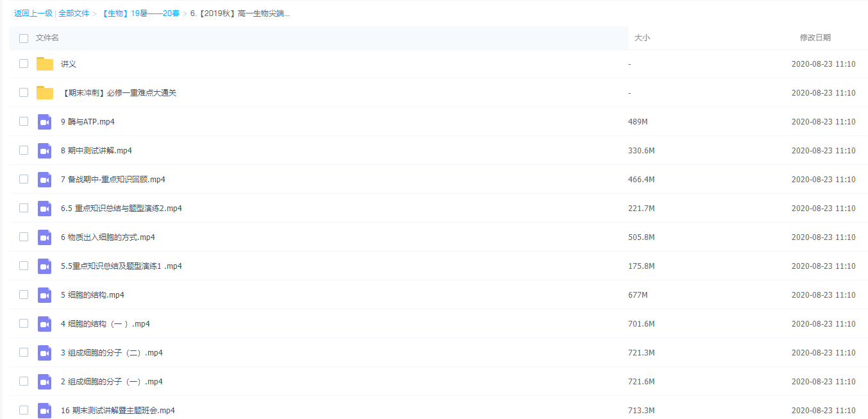The image size is (868, 419).
Task: Click video icon for 8 期中测试讲解.mp4
Action: [44, 151]
